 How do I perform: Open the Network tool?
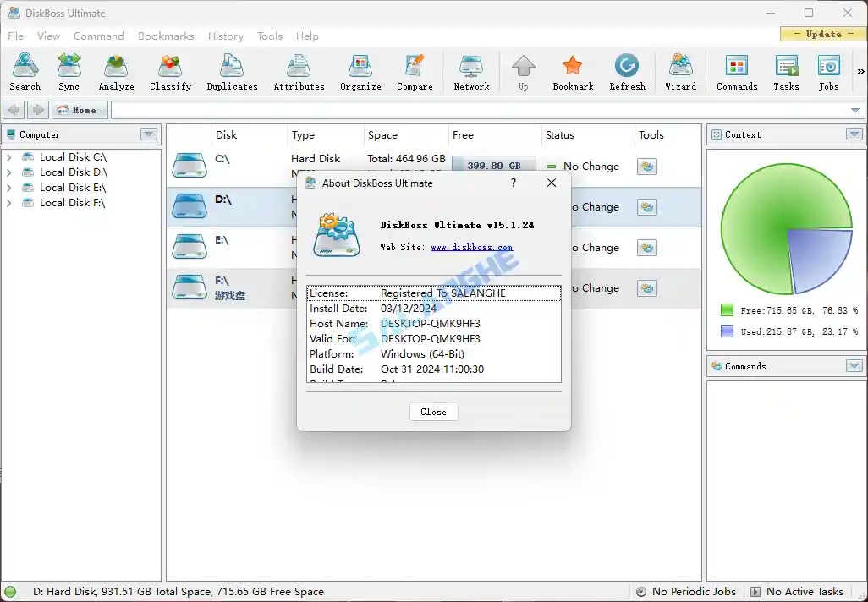(471, 71)
